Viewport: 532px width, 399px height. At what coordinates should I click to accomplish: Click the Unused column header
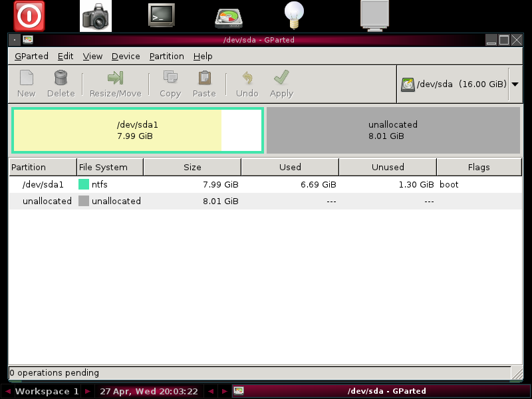tap(388, 167)
